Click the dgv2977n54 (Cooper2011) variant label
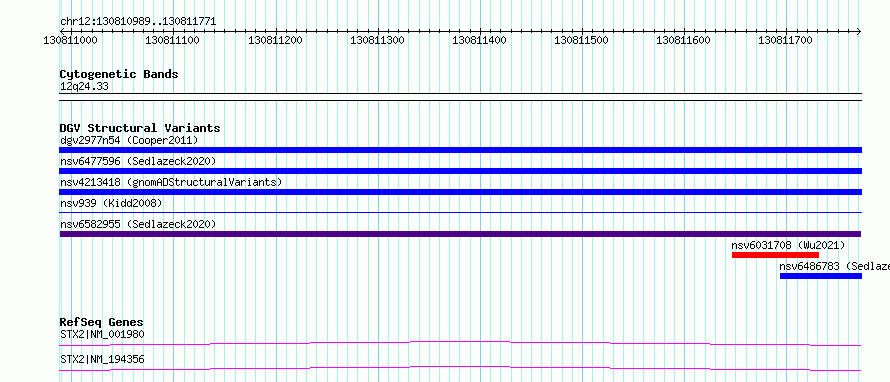 click(x=129, y=140)
